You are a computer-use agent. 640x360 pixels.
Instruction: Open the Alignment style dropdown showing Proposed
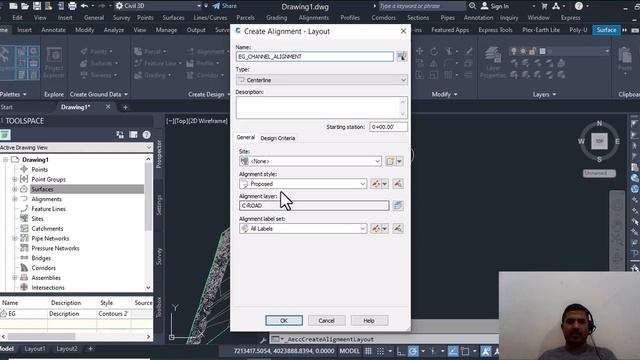(303, 184)
